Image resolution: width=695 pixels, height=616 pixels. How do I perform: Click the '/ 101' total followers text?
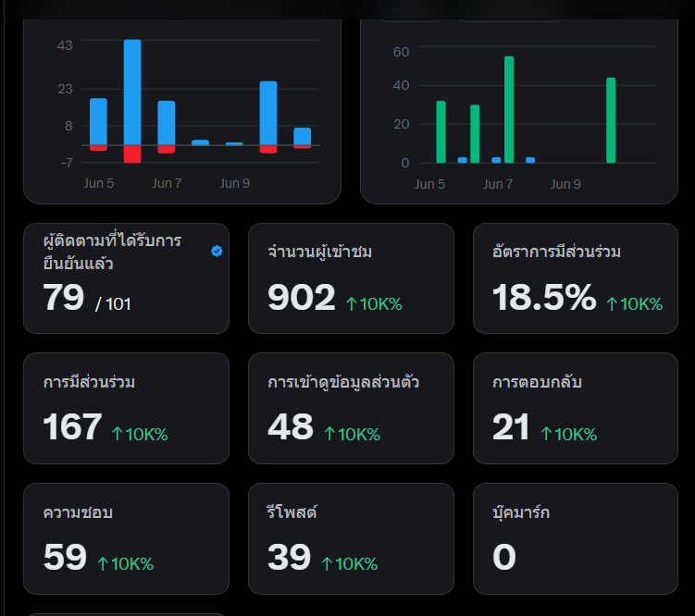point(113,304)
